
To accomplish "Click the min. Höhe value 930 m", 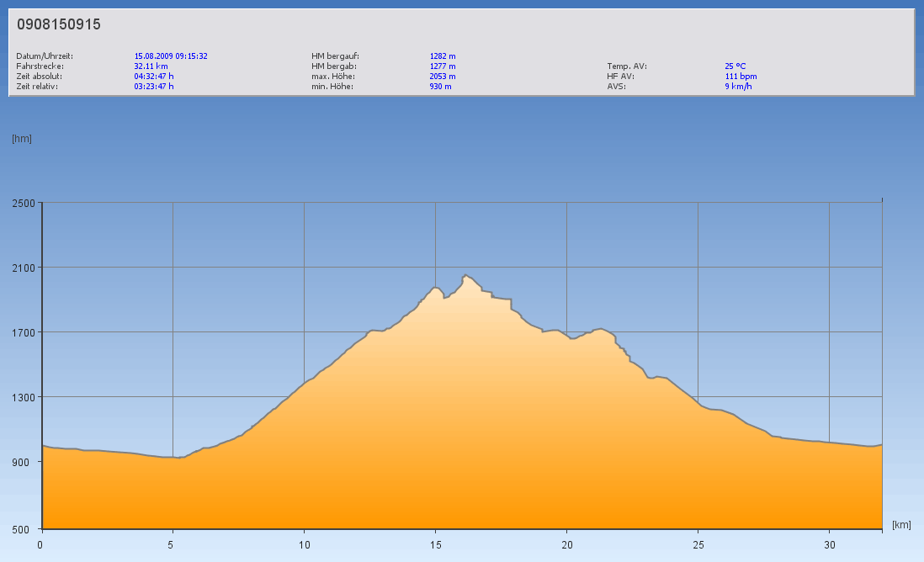I will 440,86.
